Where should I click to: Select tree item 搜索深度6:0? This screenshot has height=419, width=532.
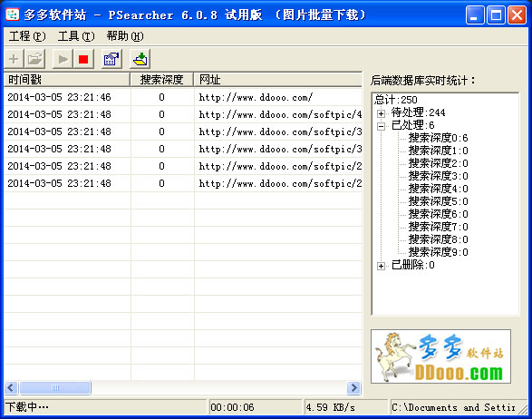(x=438, y=214)
